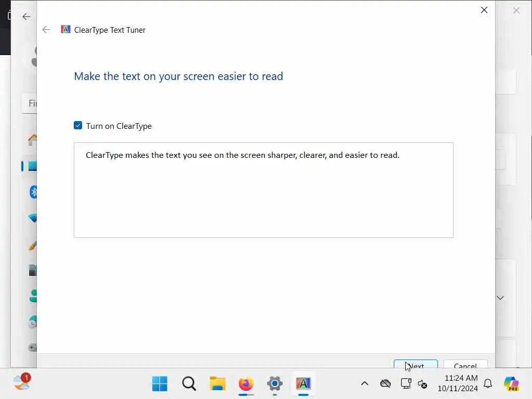
Task: Click the Settings window back arrow
Action: coord(26,17)
